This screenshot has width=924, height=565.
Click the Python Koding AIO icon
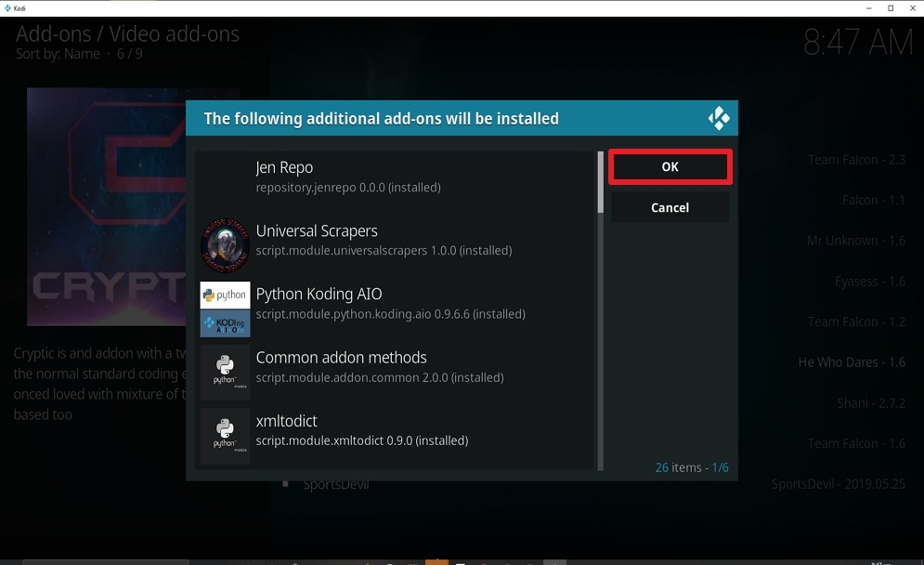click(x=225, y=309)
